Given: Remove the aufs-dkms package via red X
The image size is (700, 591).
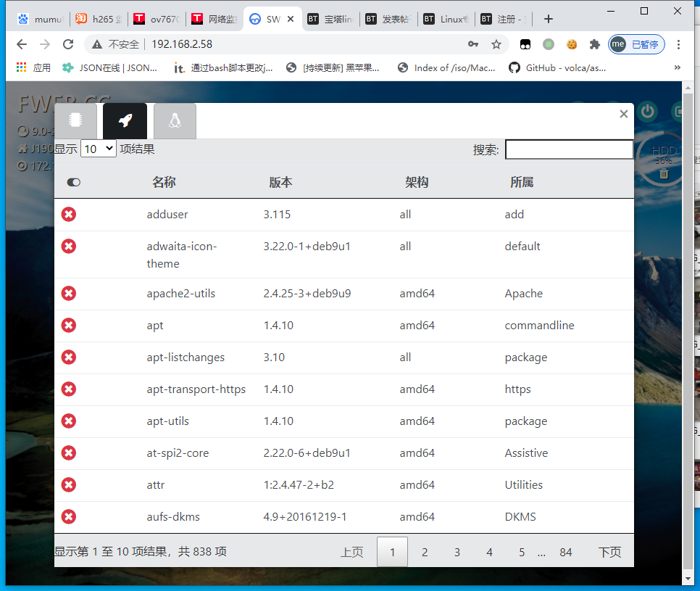Looking at the screenshot, I should [69, 517].
